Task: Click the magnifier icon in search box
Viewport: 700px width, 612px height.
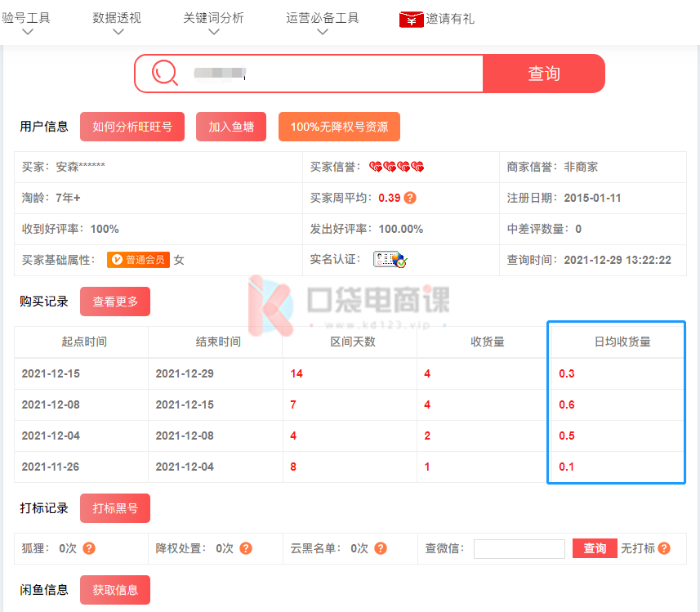Action: coord(165,73)
